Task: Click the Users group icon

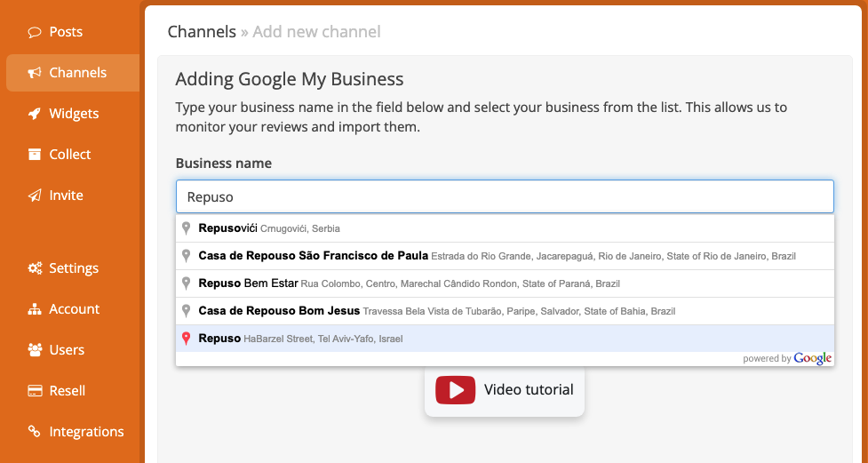Action: (x=35, y=350)
